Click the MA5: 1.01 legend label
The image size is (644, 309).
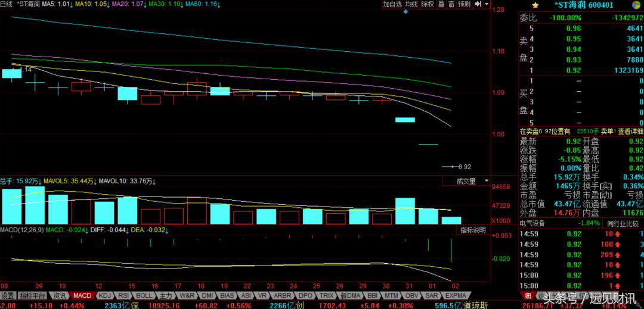pyautogui.click(x=58, y=4)
